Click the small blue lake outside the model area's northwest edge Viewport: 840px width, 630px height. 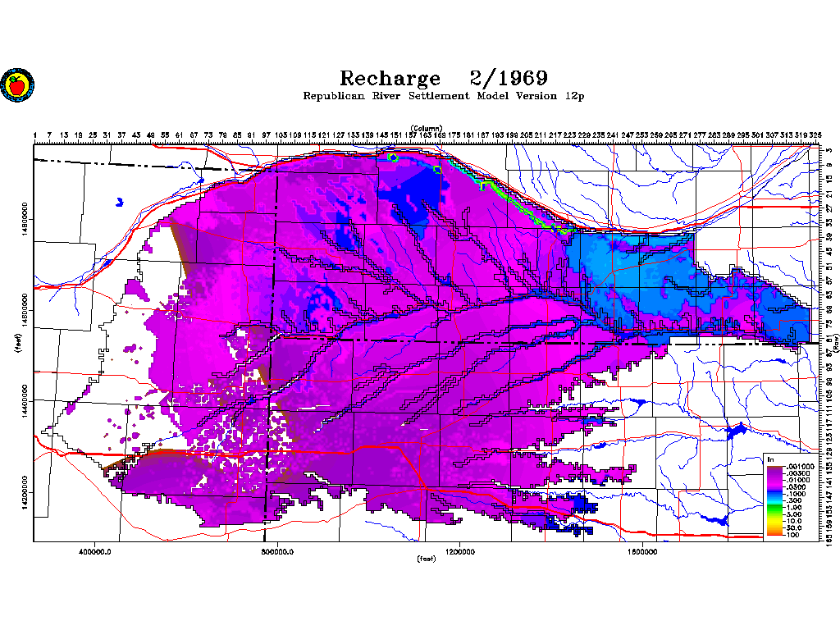click(x=120, y=203)
